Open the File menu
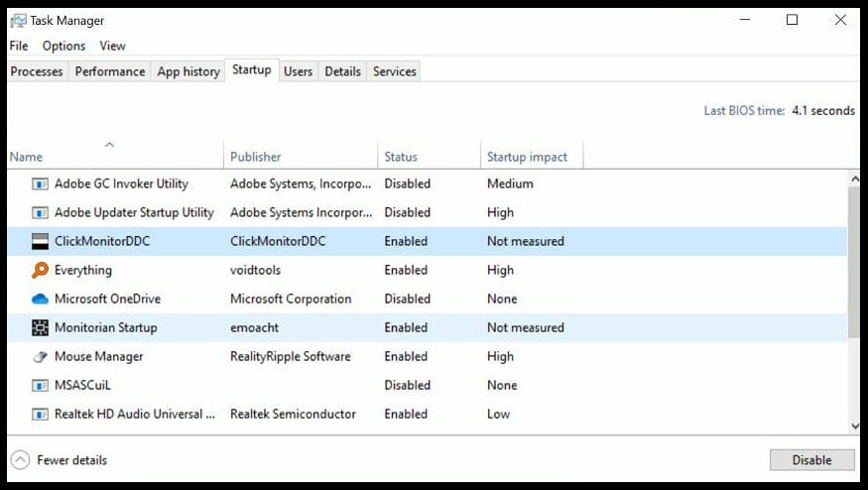 coord(19,46)
